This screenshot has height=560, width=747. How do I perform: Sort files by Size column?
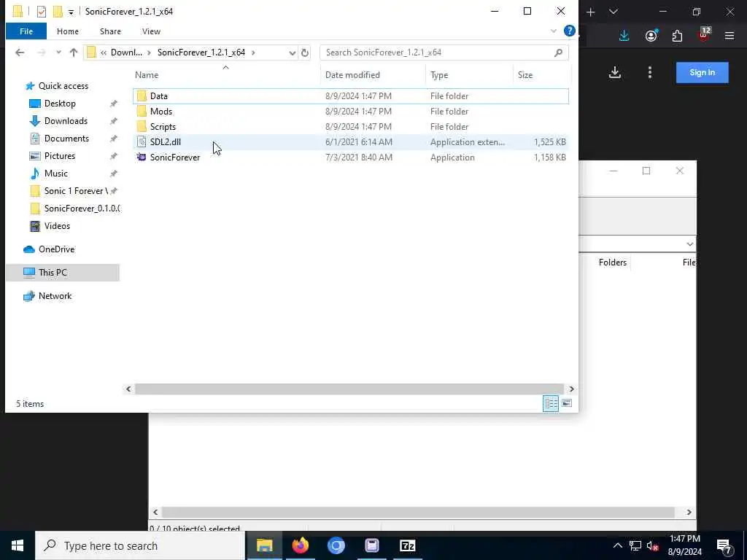tap(525, 75)
